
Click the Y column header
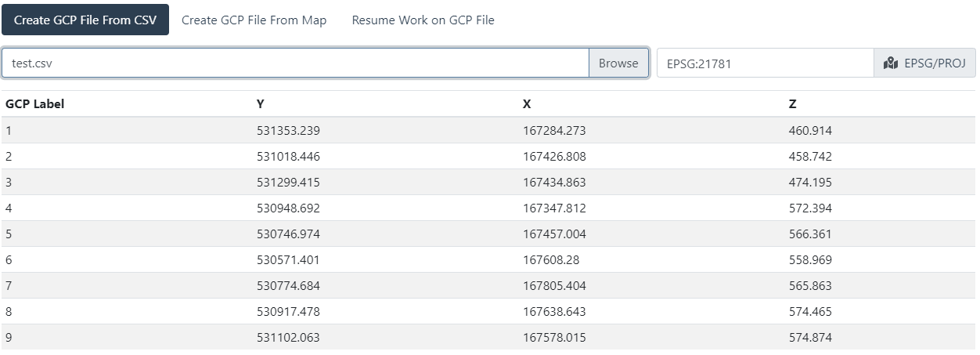[x=261, y=104]
